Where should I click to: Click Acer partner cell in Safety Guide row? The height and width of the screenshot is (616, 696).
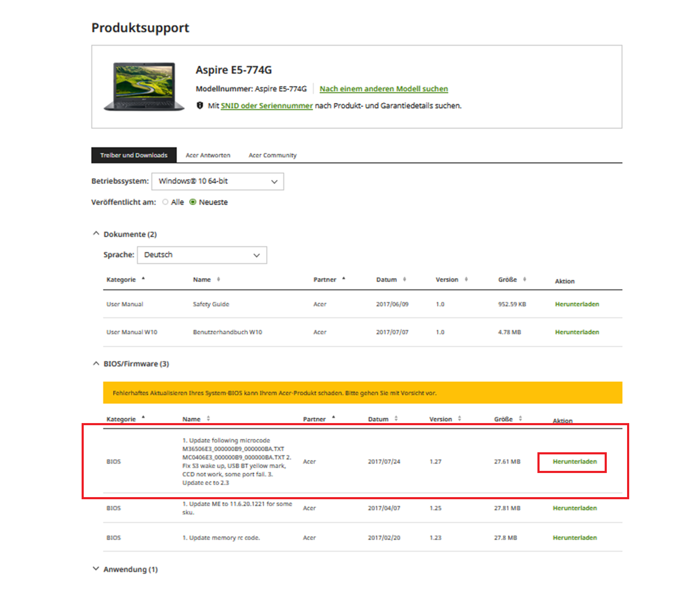(320, 304)
